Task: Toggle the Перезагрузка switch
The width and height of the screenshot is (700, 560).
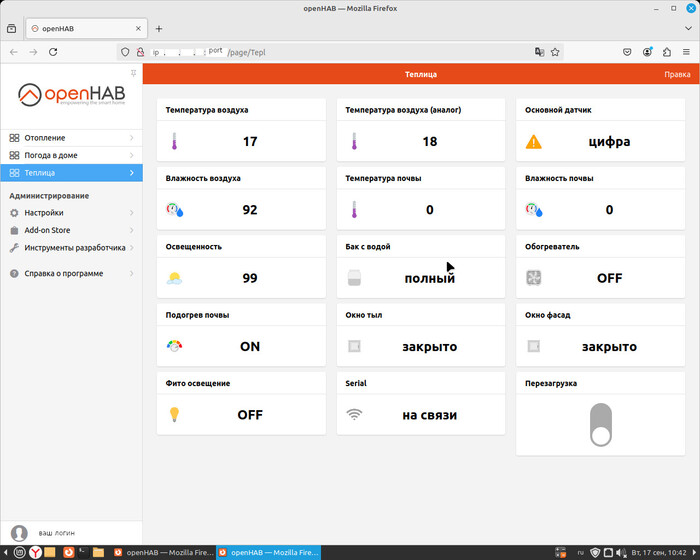Action: [600, 424]
